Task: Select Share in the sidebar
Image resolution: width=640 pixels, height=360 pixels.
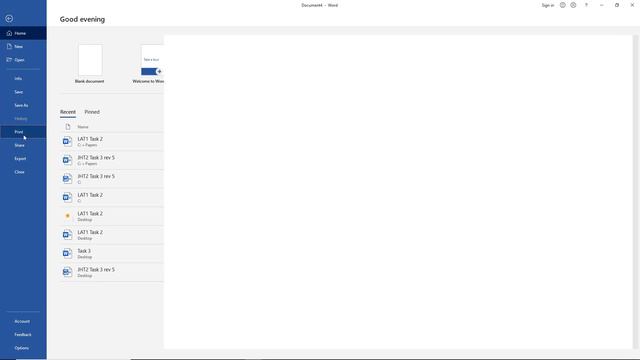Action: [x=23, y=145]
